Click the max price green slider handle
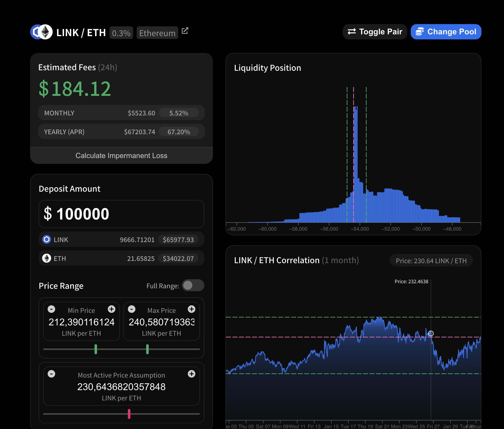The image size is (504, 429). click(147, 349)
